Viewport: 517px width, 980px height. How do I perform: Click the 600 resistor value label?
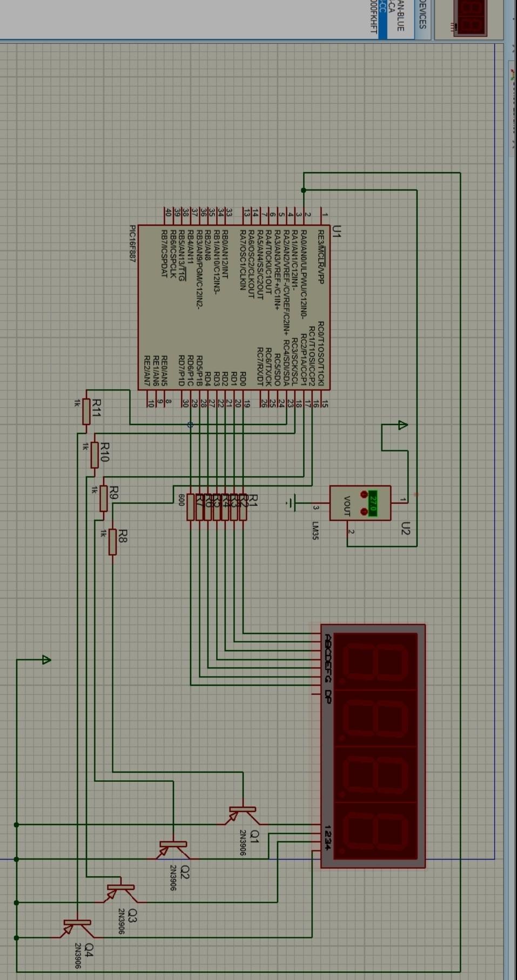[182, 500]
